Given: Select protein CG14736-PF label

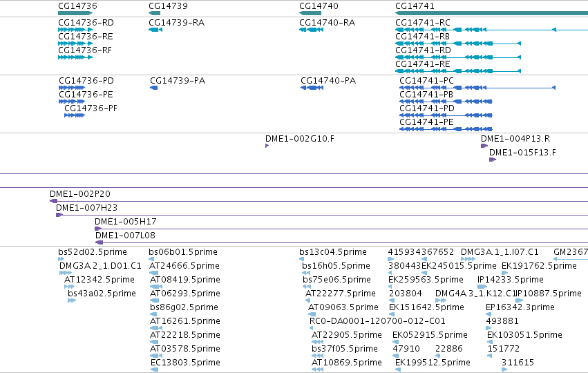Looking at the screenshot, I should click(91, 108).
